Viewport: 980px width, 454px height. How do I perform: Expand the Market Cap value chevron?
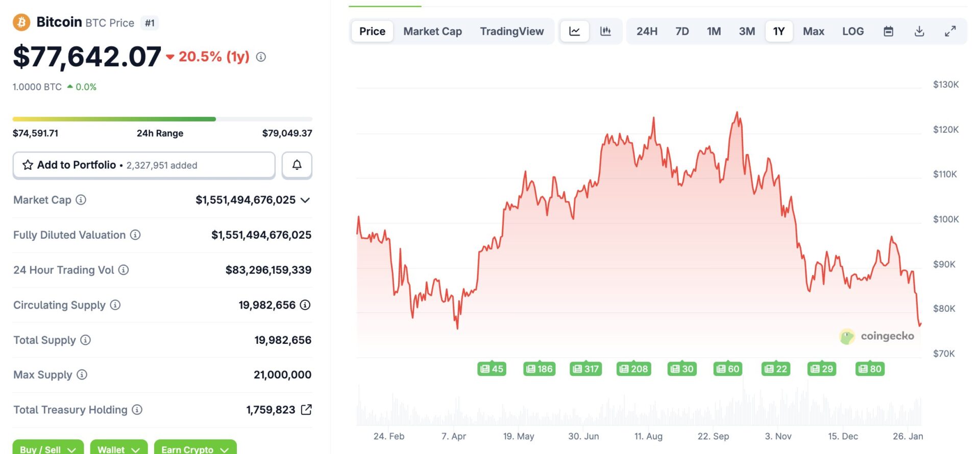pyautogui.click(x=305, y=200)
